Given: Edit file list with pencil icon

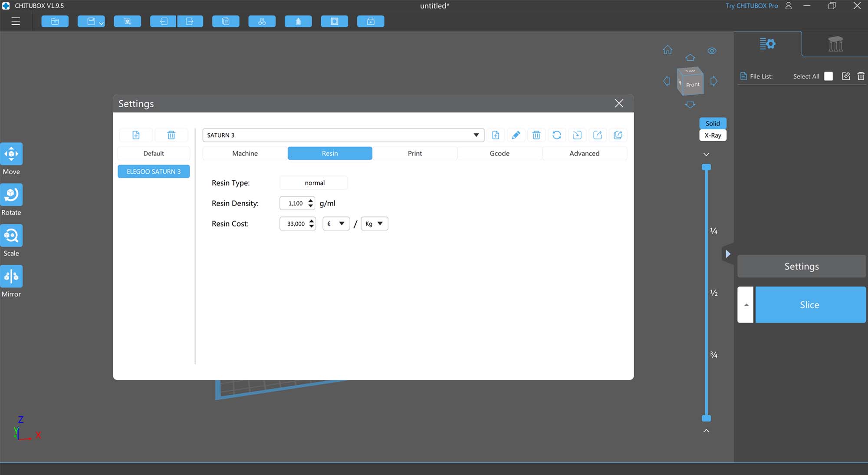Looking at the screenshot, I should point(846,76).
